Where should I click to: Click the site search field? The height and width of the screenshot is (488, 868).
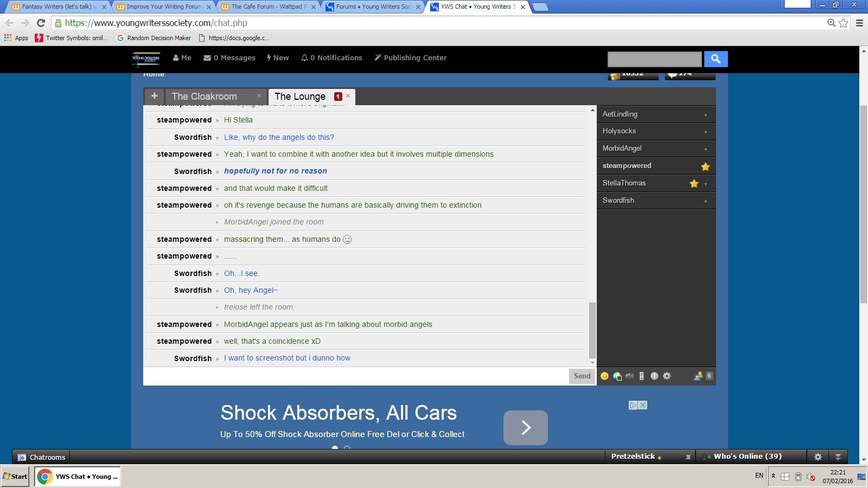point(655,59)
